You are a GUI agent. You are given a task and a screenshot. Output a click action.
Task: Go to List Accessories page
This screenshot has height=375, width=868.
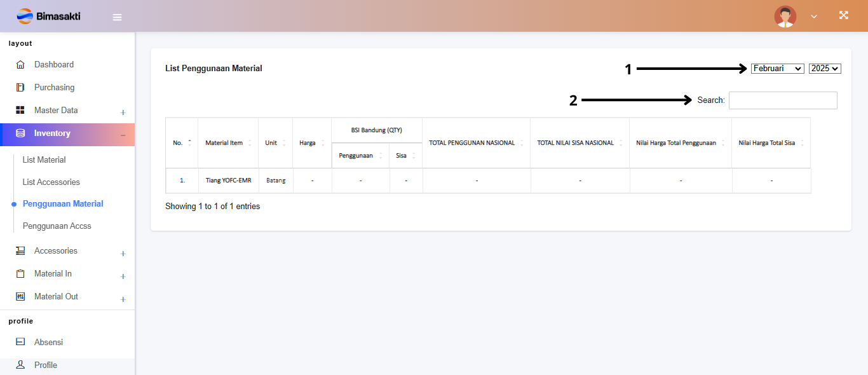pos(51,182)
